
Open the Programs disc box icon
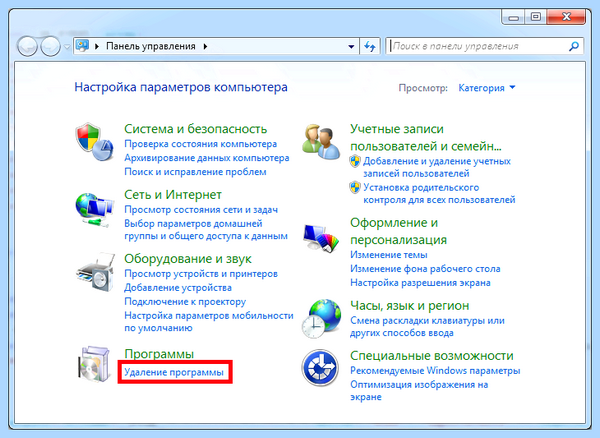94,364
